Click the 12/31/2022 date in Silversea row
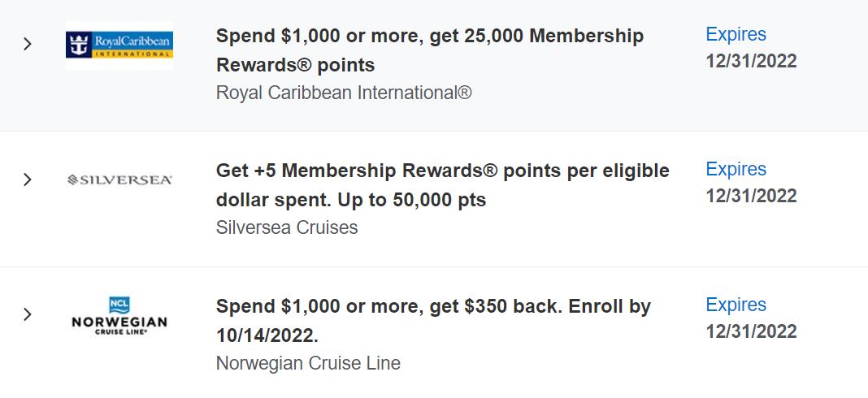 (751, 196)
